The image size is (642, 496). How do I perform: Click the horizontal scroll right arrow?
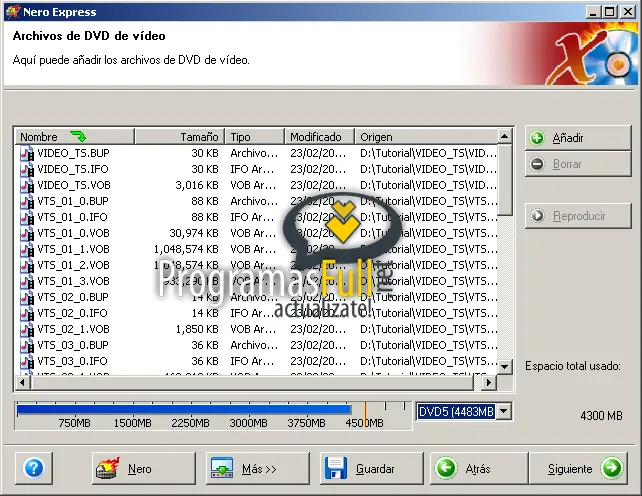pos(488,383)
